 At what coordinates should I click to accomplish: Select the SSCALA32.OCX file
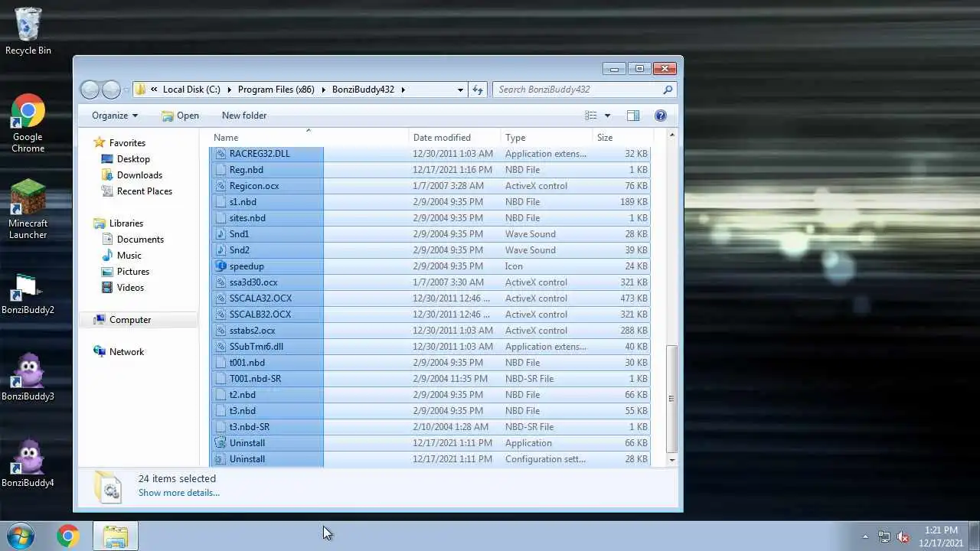tap(430, 298)
